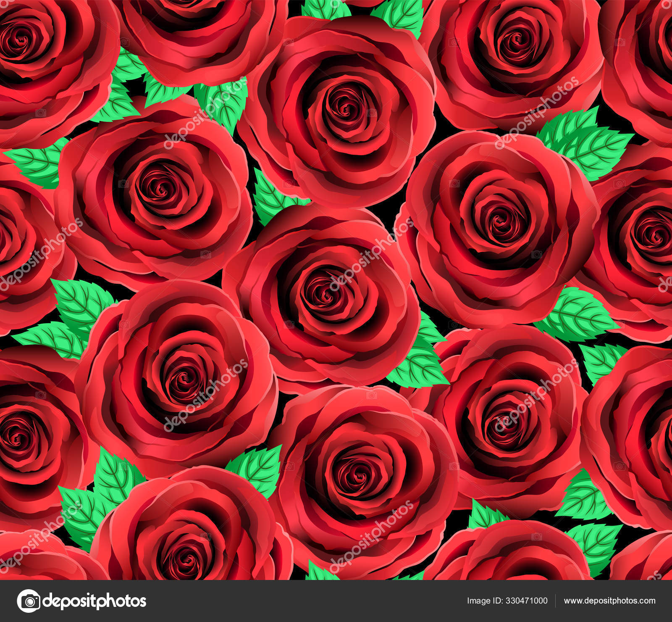Click the Depositphotos camera logo icon
Screen dimensions: 672x622
pyautogui.click(x=28, y=601)
